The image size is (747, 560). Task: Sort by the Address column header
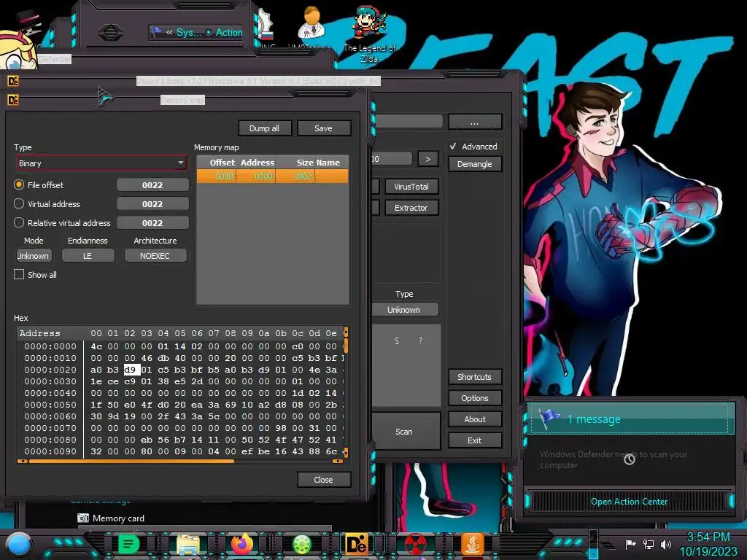(257, 163)
